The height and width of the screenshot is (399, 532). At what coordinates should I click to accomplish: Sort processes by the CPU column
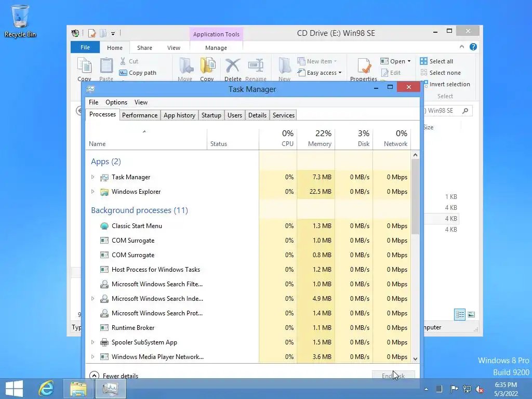pos(278,139)
